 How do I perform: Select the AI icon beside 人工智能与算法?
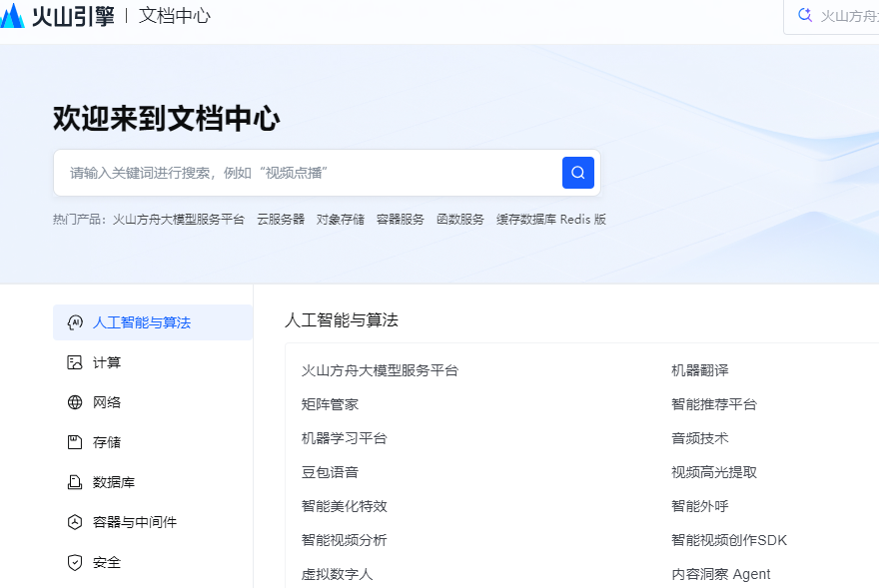click(x=74, y=321)
